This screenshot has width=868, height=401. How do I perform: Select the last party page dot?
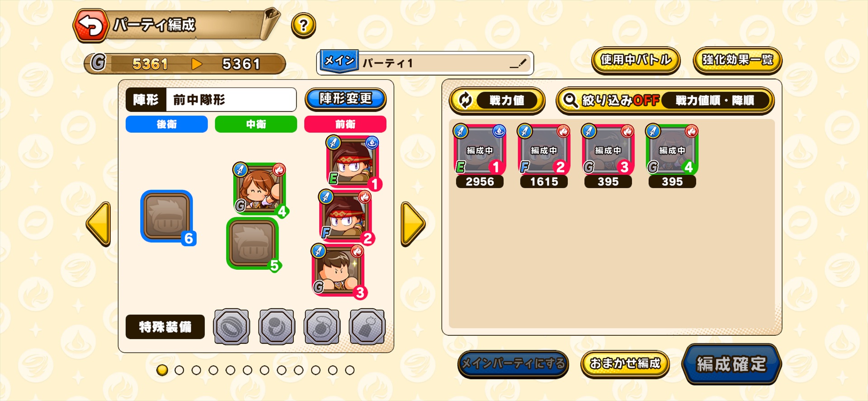[349, 370]
